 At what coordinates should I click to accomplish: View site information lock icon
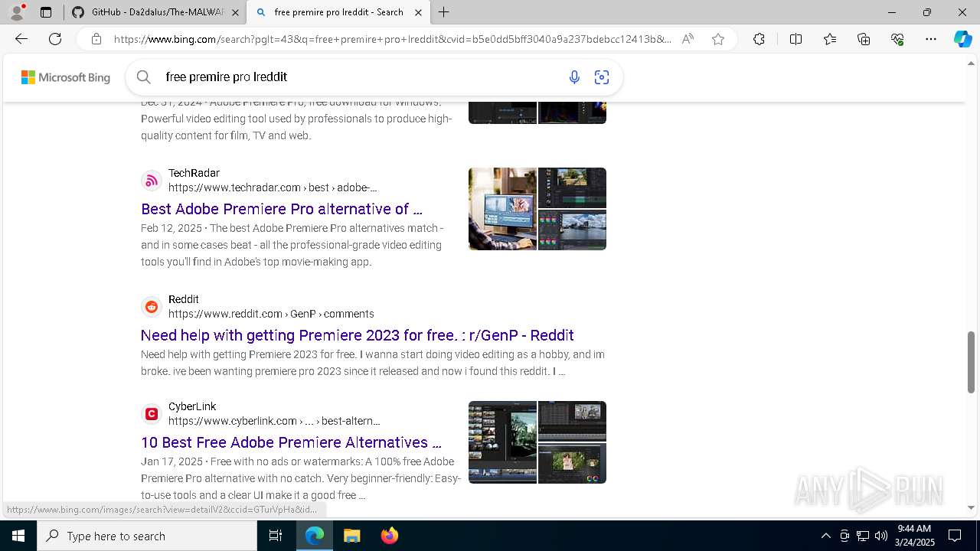pyautogui.click(x=96, y=39)
